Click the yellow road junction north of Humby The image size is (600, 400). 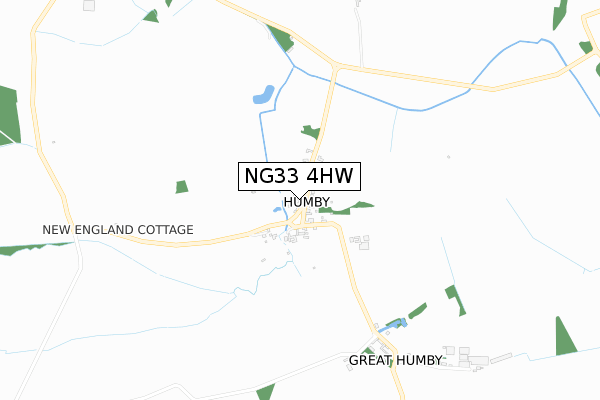point(336,66)
